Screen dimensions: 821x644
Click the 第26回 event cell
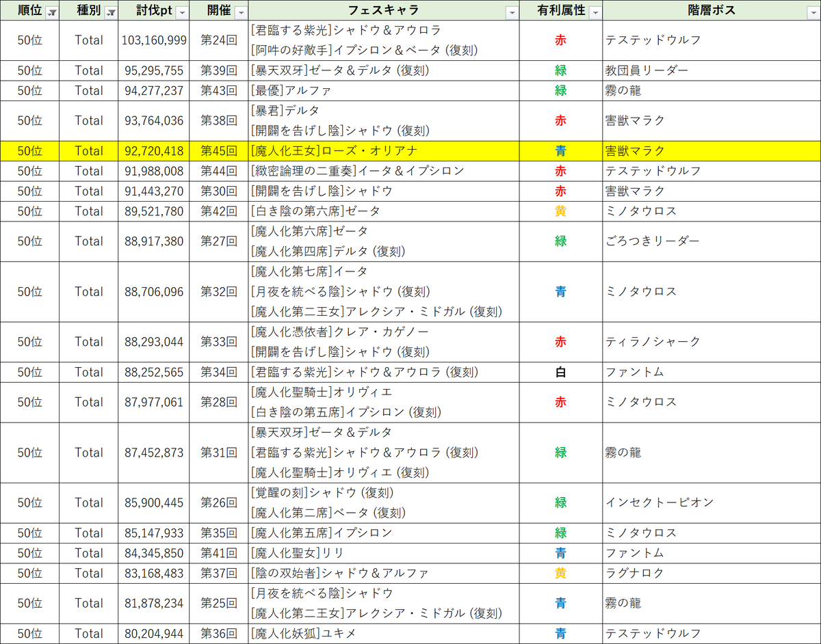(x=219, y=502)
